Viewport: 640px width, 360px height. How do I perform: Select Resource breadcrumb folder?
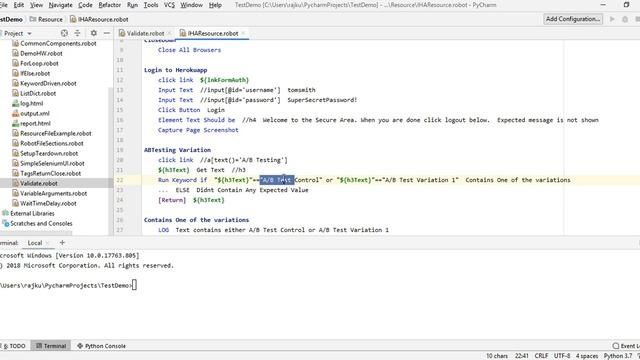click(46, 19)
